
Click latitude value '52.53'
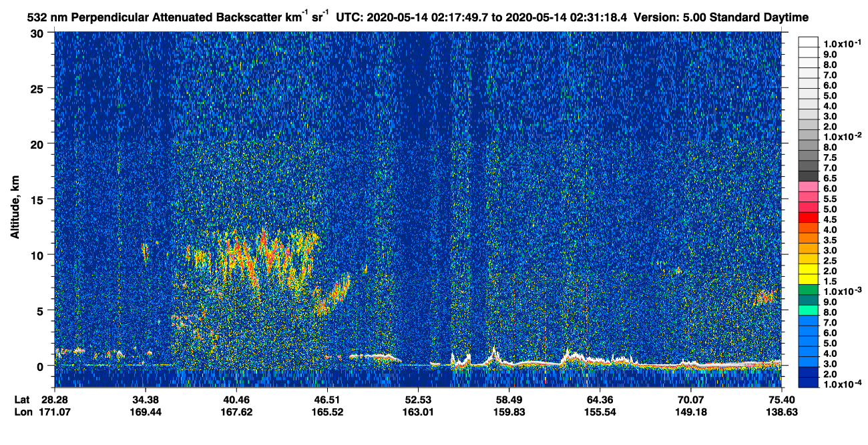418,399
